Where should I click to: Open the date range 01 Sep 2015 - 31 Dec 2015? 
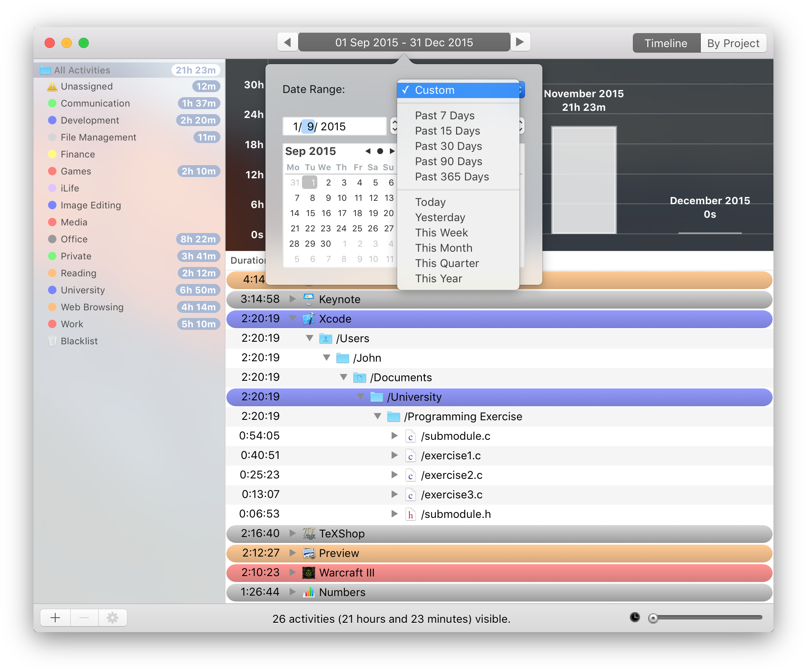coord(404,42)
